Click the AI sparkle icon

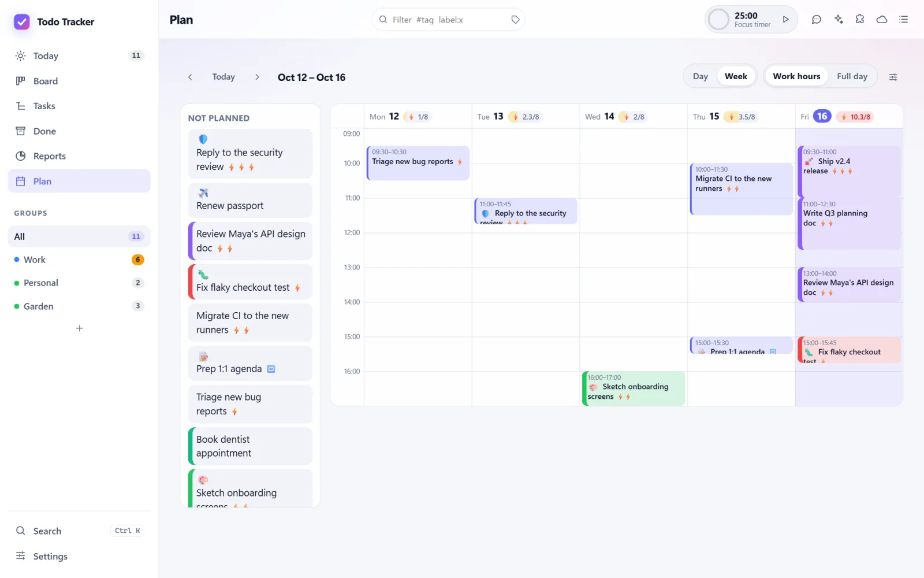[x=839, y=20]
